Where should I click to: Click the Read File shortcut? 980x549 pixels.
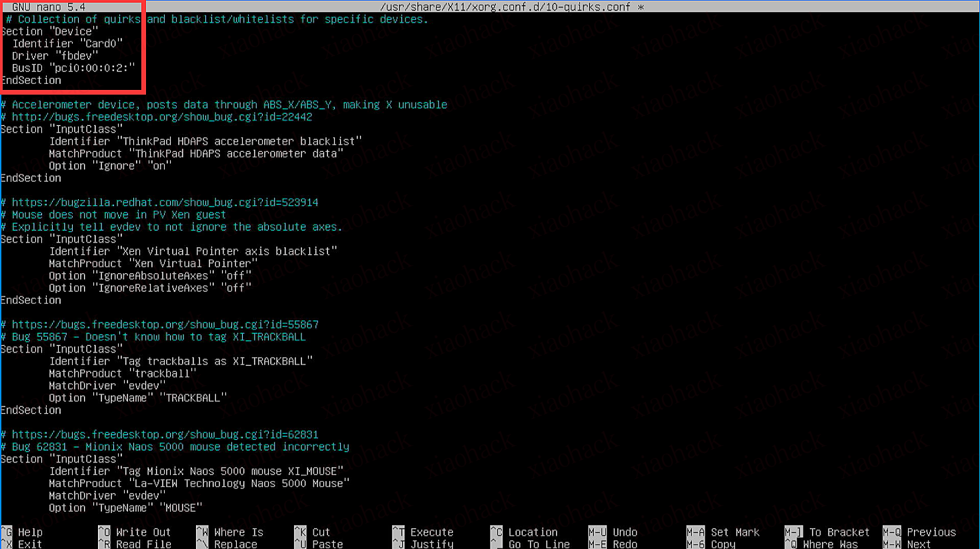pos(143,544)
